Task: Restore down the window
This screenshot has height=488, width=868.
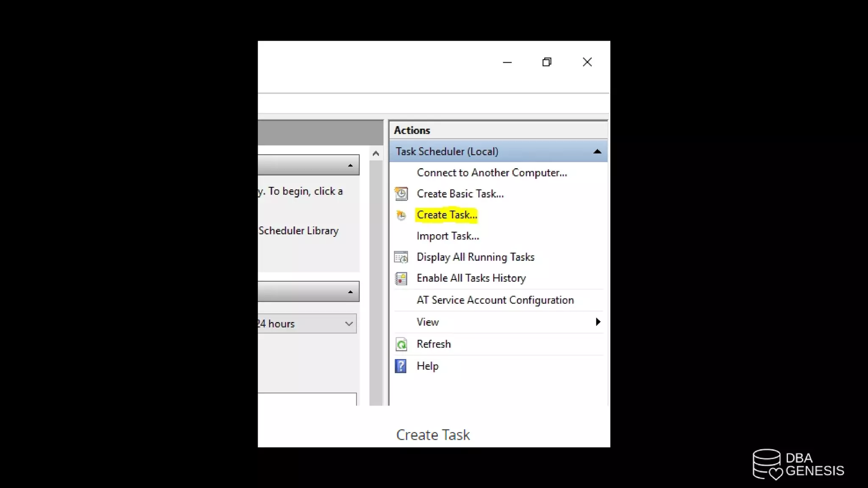Action: 547,62
